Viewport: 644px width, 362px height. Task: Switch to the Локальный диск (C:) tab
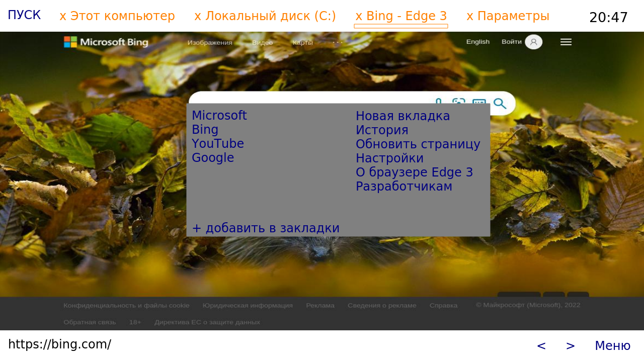pos(265,16)
